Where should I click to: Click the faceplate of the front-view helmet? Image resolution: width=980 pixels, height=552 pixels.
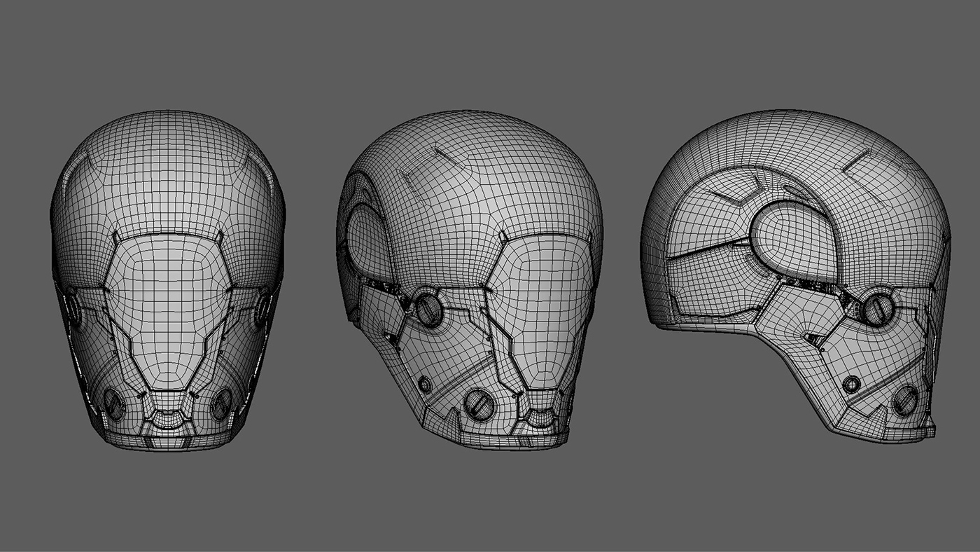(167, 312)
